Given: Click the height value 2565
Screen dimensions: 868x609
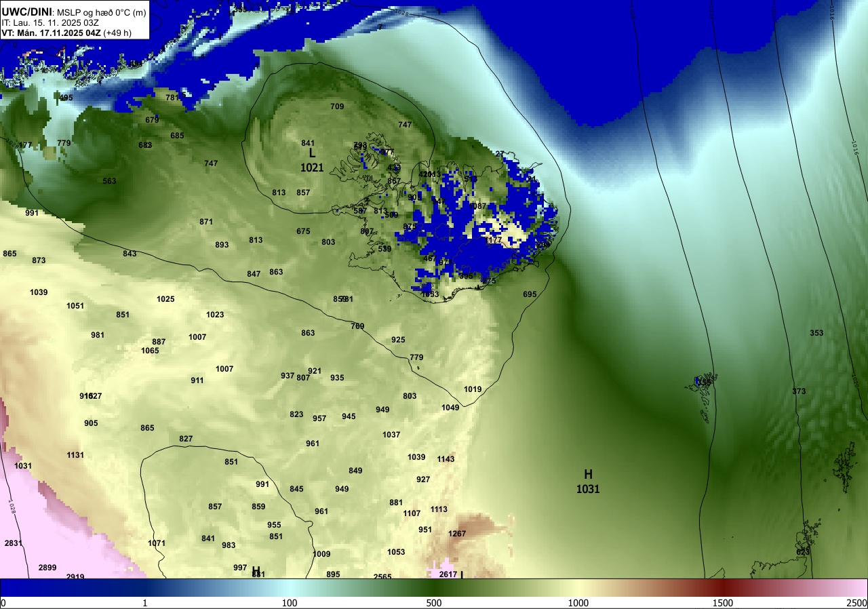Looking at the screenshot, I should click(382, 576).
